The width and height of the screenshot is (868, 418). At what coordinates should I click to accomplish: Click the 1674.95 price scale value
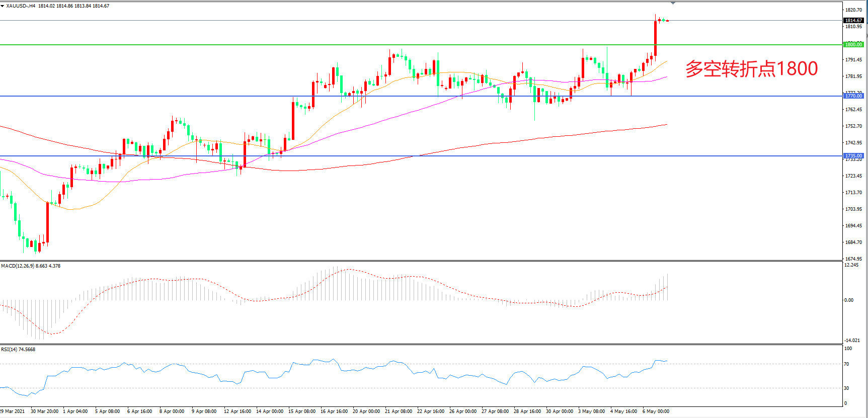pos(853,259)
